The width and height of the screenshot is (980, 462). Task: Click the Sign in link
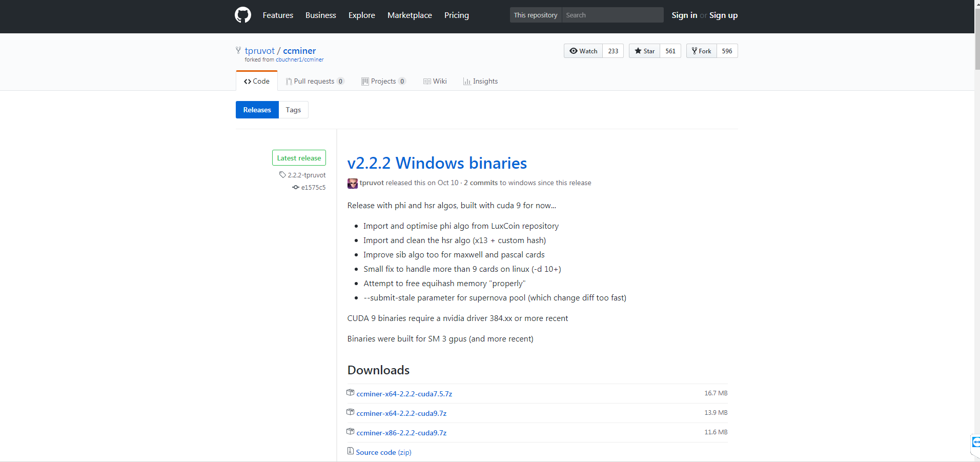[x=684, y=15]
